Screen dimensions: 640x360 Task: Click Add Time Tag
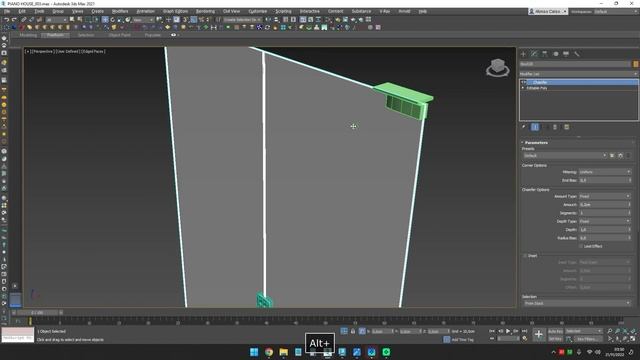tap(462, 339)
